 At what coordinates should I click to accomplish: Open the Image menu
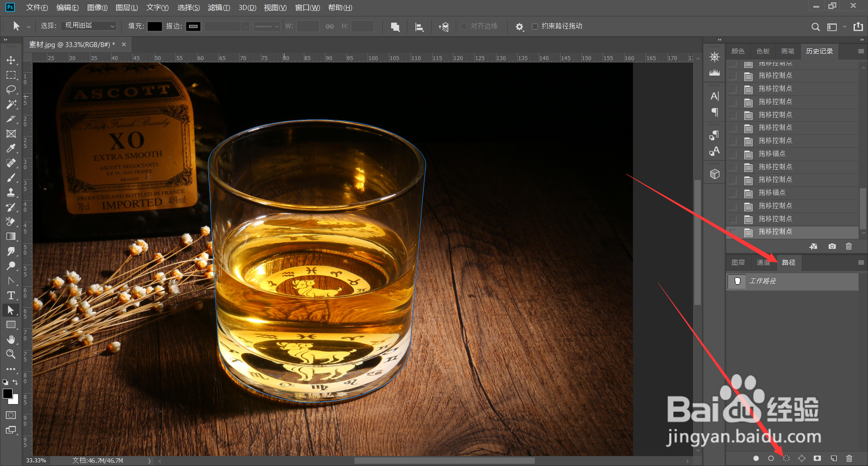pos(97,8)
